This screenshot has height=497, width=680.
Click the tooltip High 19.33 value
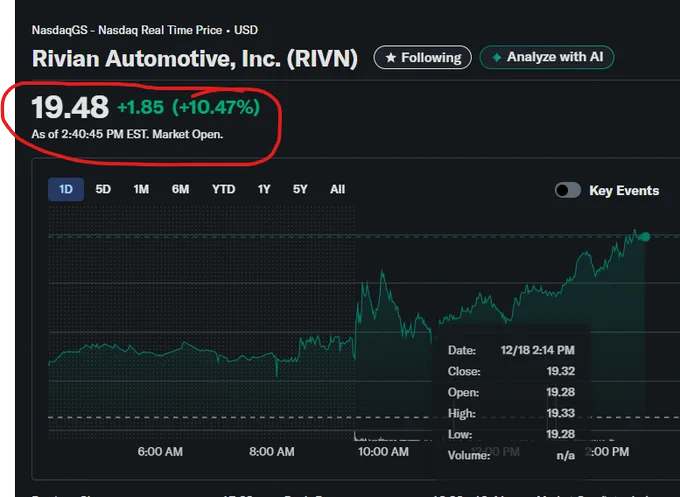pos(561,413)
